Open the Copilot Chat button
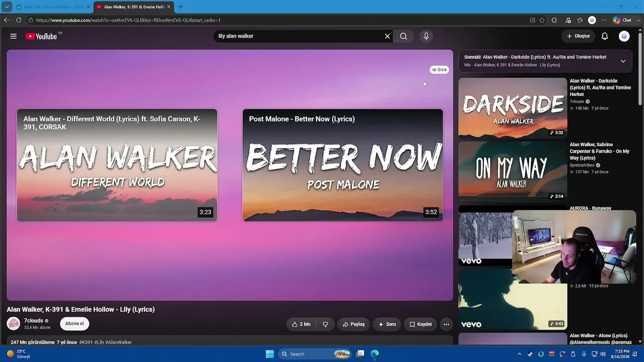The image size is (644, 362). (x=622, y=20)
